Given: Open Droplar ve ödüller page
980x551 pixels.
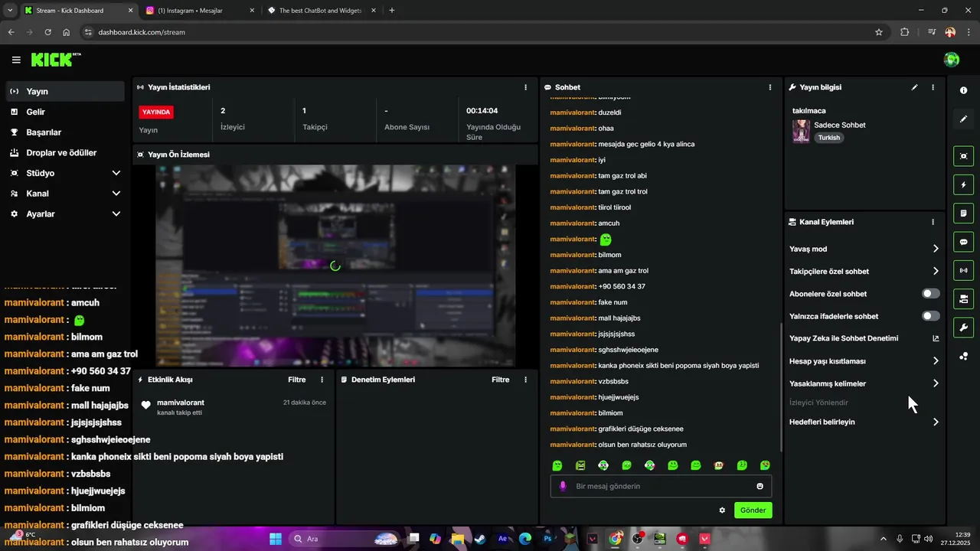Looking at the screenshot, I should pyautogui.click(x=64, y=152).
